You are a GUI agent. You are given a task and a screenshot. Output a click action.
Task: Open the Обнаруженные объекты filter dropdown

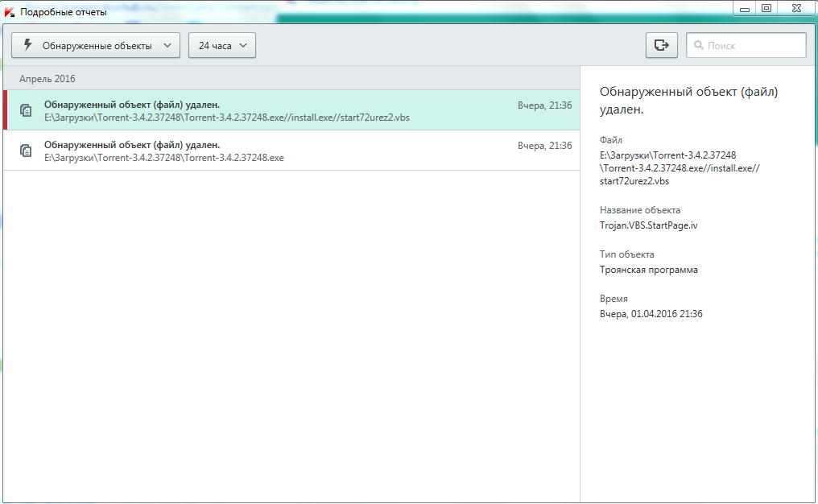(96, 46)
